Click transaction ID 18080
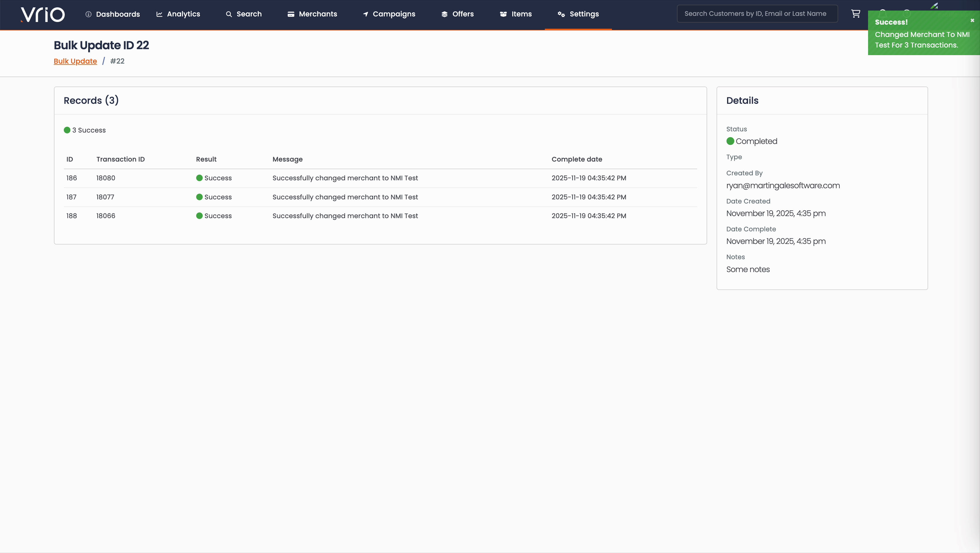Viewport: 980px width, 553px height. [x=106, y=178]
